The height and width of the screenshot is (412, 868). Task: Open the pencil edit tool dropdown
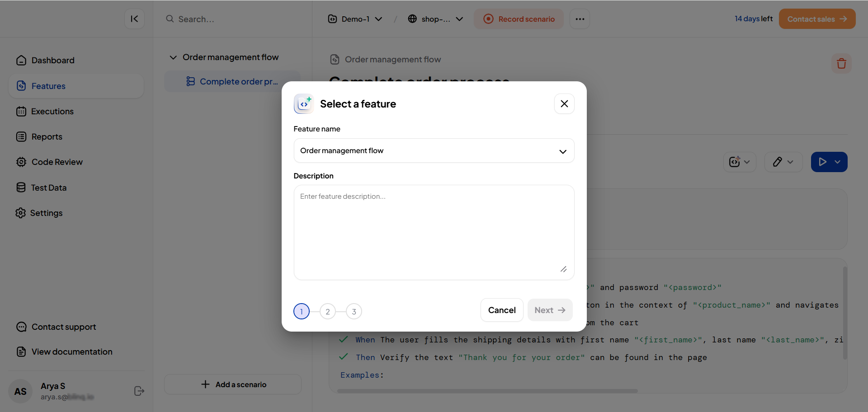[x=783, y=162]
